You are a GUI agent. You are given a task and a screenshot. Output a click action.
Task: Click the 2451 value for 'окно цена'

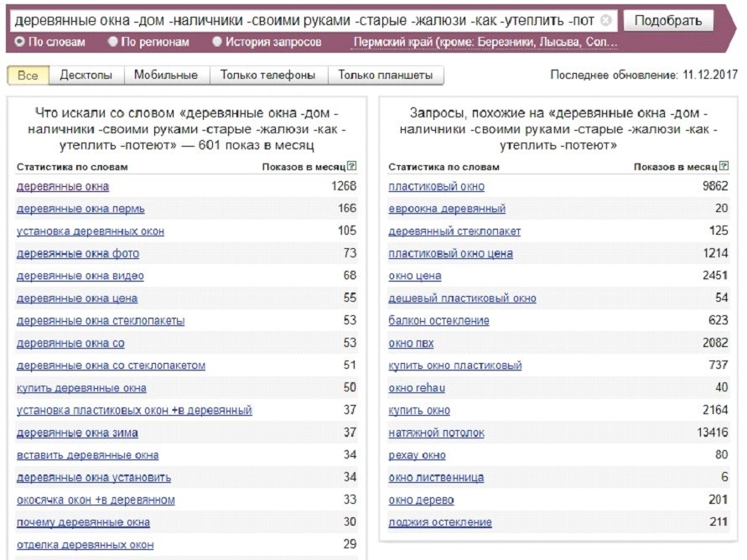[715, 275]
